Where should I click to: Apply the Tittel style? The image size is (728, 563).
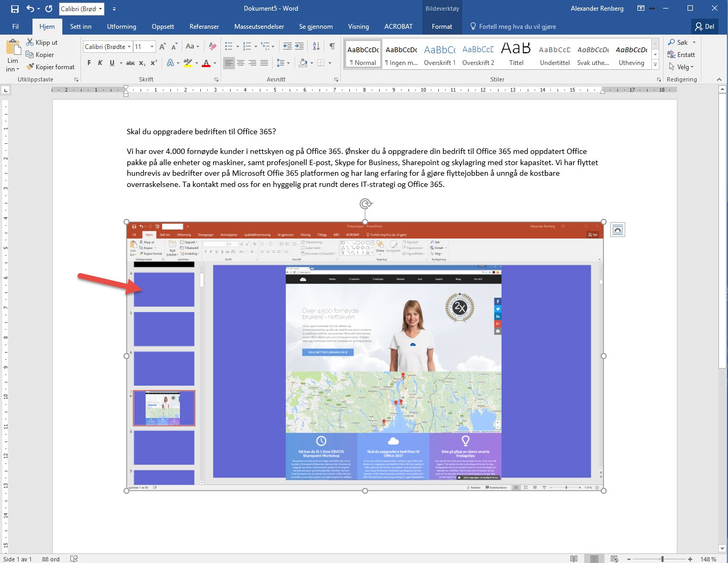point(516,54)
